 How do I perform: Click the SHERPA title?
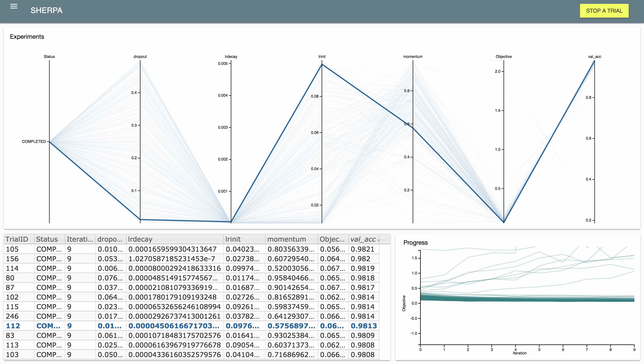(47, 11)
